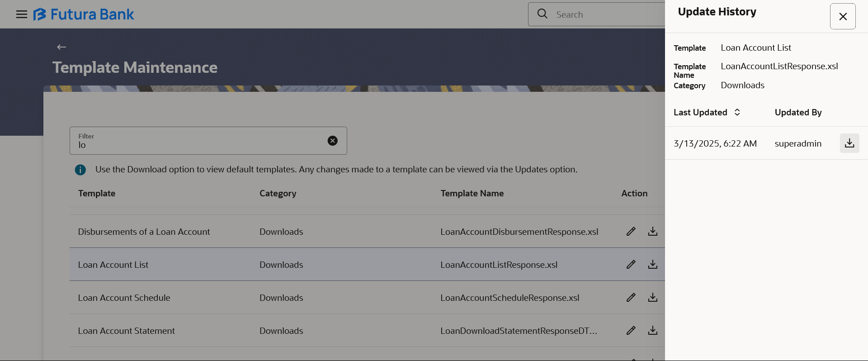Click the info icon beside the download hint
Screen dimensions: 868x361
pos(80,170)
